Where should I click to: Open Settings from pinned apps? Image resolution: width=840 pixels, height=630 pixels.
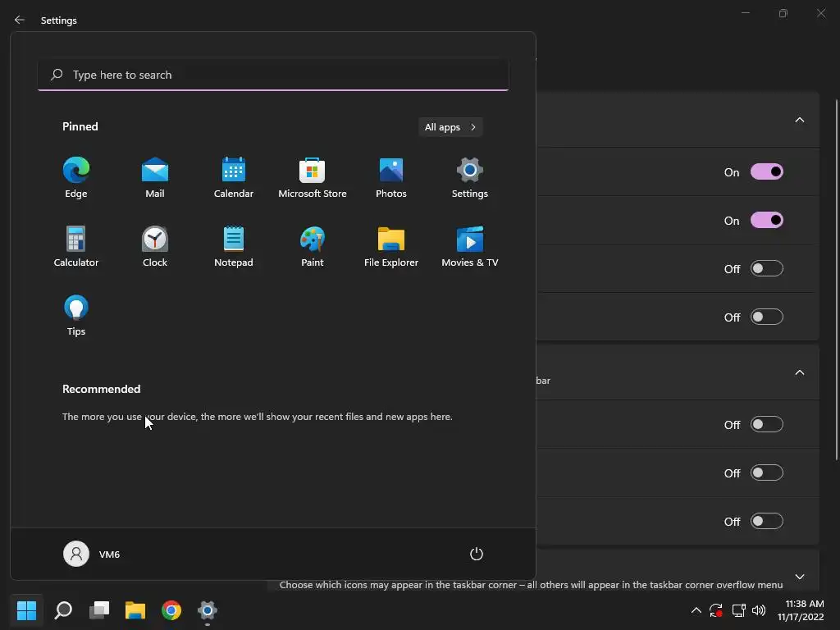click(x=470, y=178)
